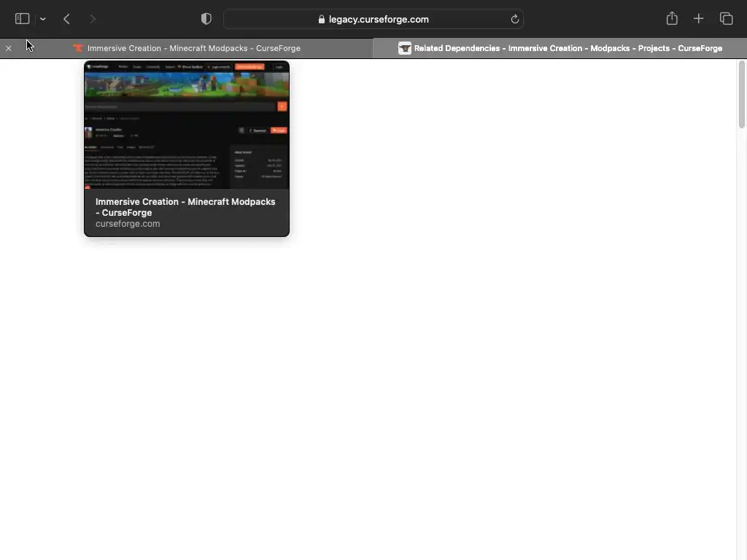Click the legacy.curseforge.com address field

click(373, 19)
